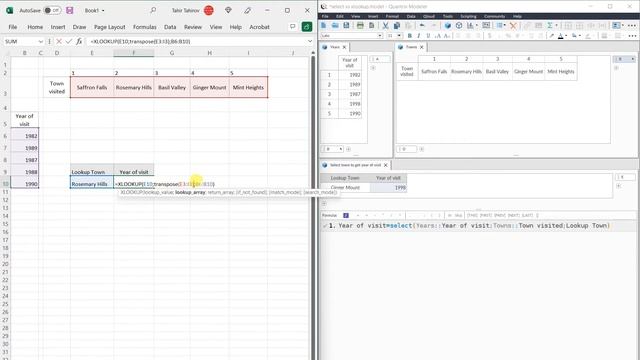This screenshot has height=360, width=640.
Task: Open the Quantrix Insert menu
Action: [x=373, y=16]
